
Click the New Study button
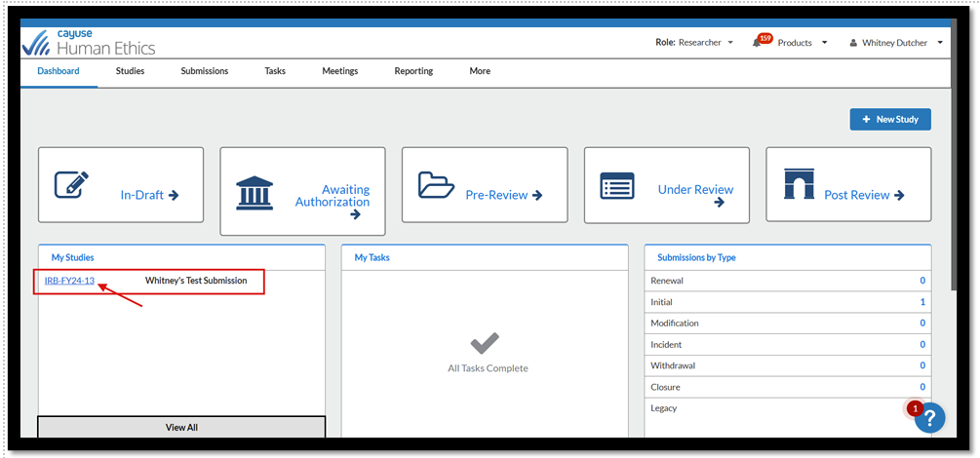tap(890, 119)
